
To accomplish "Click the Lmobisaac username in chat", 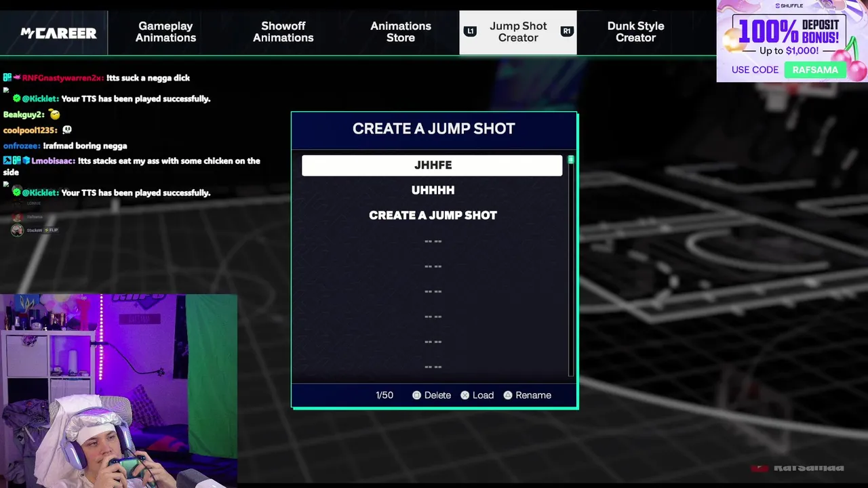I will coord(53,161).
